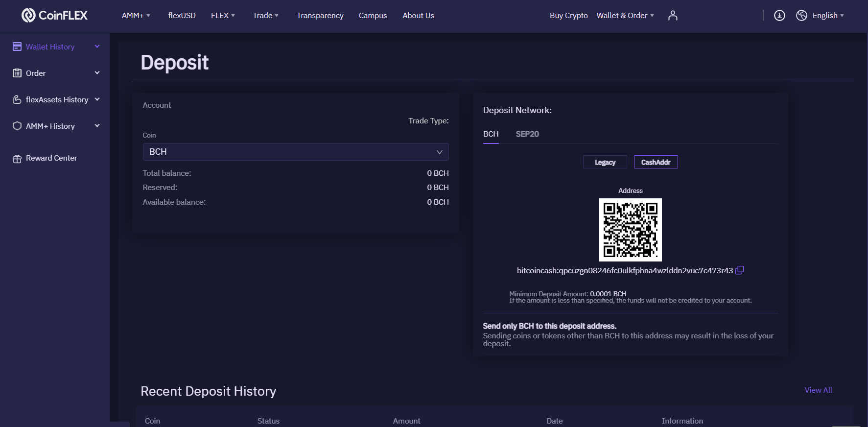Click the Reserved 0 BCH value
Screen dimensions: 868x427
click(x=438, y=188)
